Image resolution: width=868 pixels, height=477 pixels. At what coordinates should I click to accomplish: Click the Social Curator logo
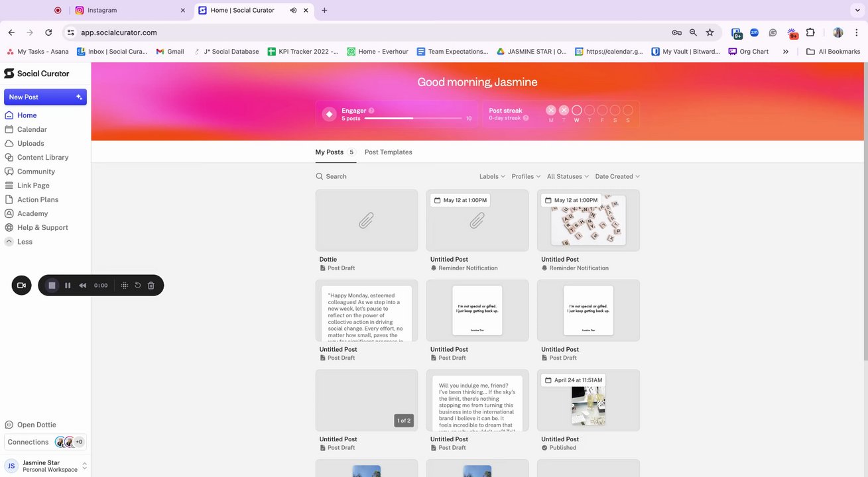tap(36, 74)
